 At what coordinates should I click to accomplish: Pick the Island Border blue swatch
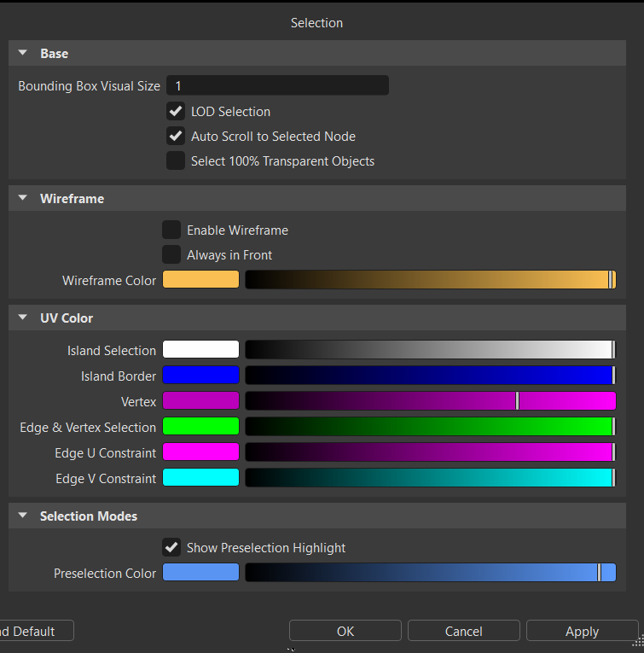click(x=200, y=376)
